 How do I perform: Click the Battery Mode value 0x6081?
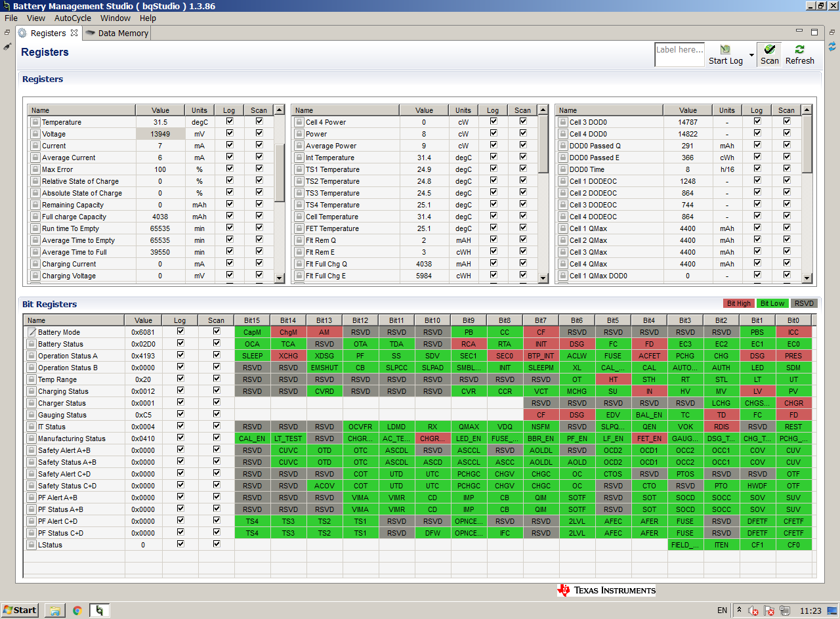click(143, 332)
